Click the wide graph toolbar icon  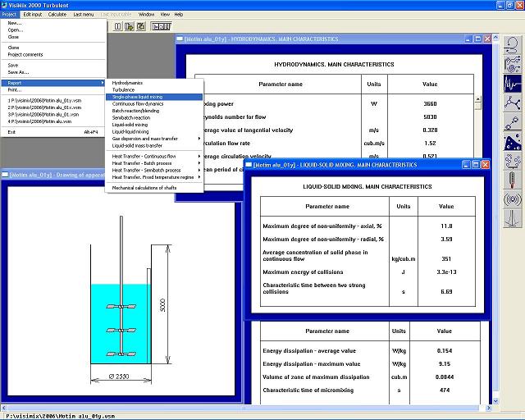coord(161,26)
